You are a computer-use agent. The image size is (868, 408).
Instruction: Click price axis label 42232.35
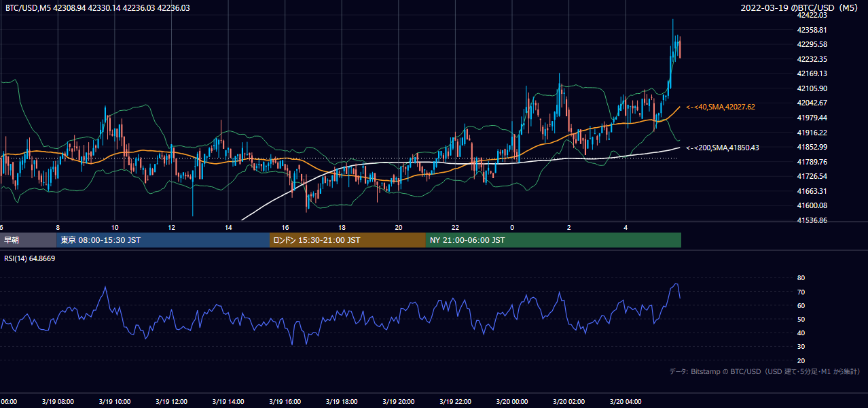(812, 59)
